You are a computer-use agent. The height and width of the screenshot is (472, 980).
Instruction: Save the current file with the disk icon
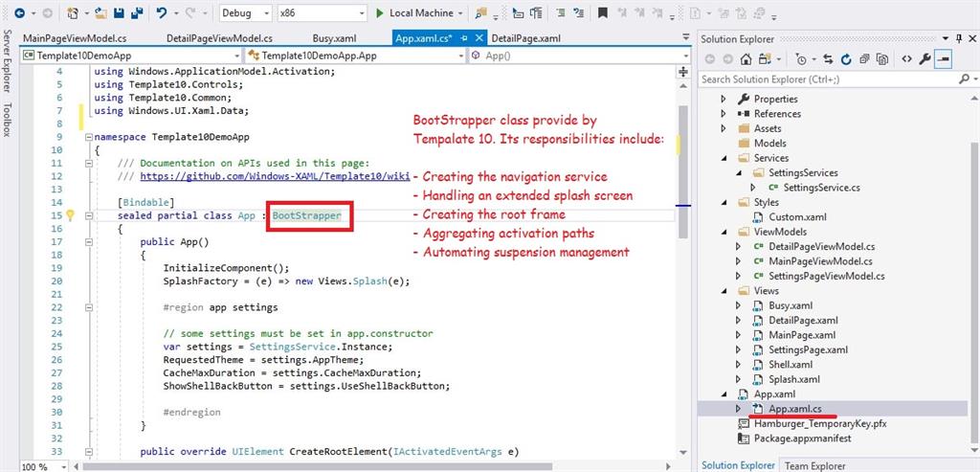click(x=118, y=12)
